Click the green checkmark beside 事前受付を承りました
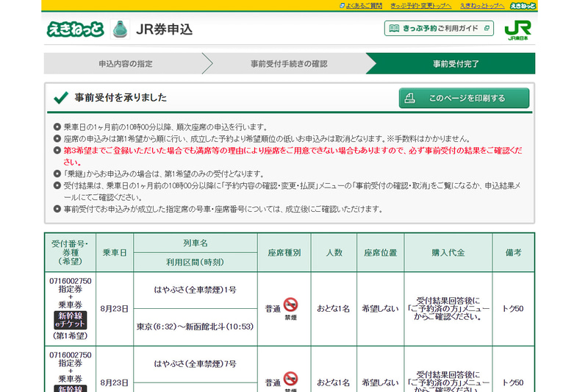 (61, 98)
